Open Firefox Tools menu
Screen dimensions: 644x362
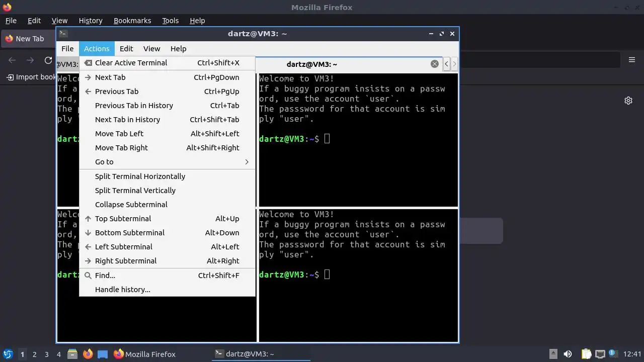coord(170,21)
